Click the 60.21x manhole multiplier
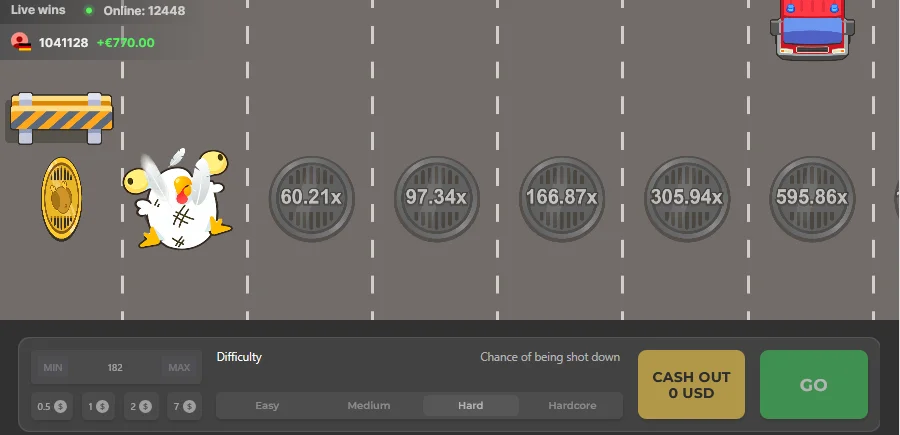 pyautogui.click(x=312, y=198)
